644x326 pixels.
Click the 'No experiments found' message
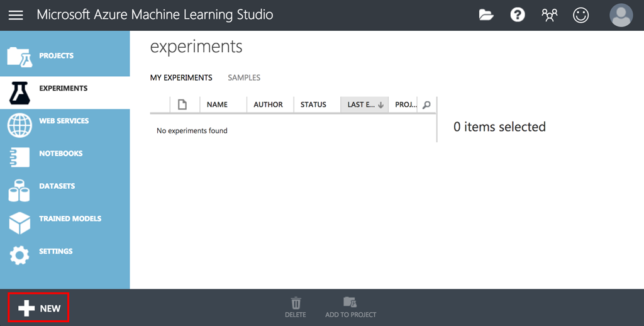(192, 131)
